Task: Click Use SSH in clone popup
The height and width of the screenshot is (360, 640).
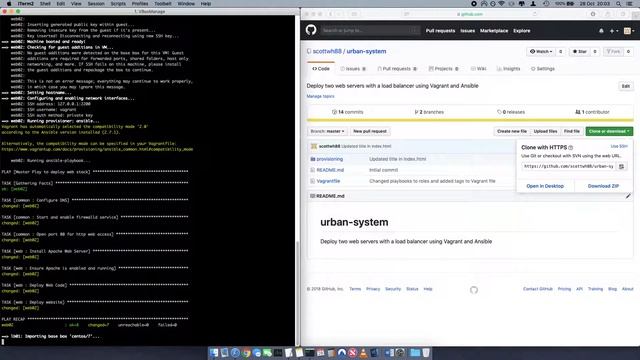Action: click(619, 146)
